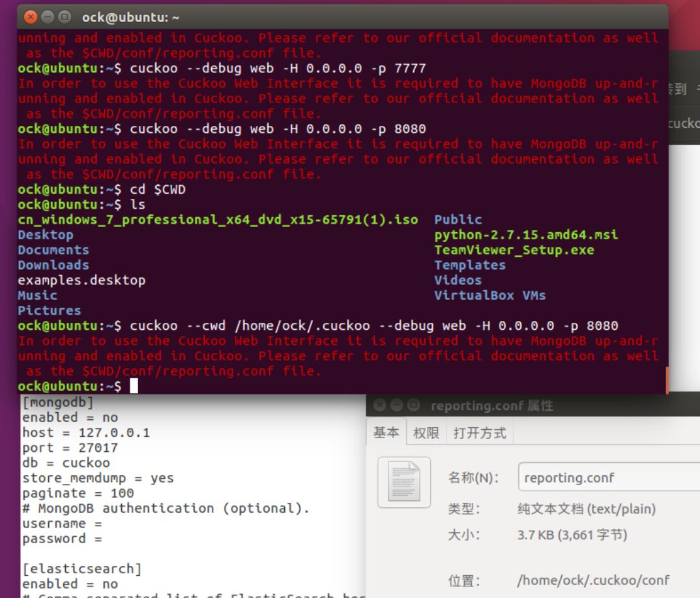The height and width of the screenshot is (598, 700).
Task: Click the Downloads directory in ls output
Action: [x=53, y=265]
